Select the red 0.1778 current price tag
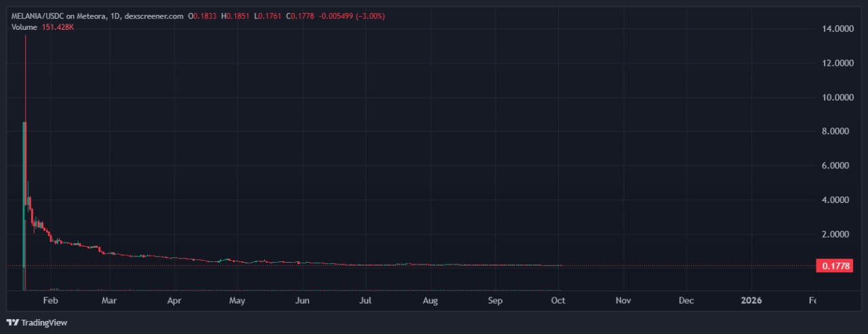This screenshot has width=868, height=334. (833, 266)
